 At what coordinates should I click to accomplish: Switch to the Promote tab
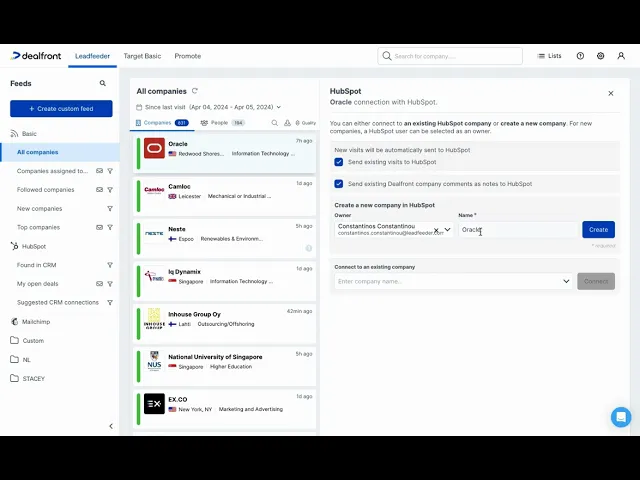(x=188, y=56)
